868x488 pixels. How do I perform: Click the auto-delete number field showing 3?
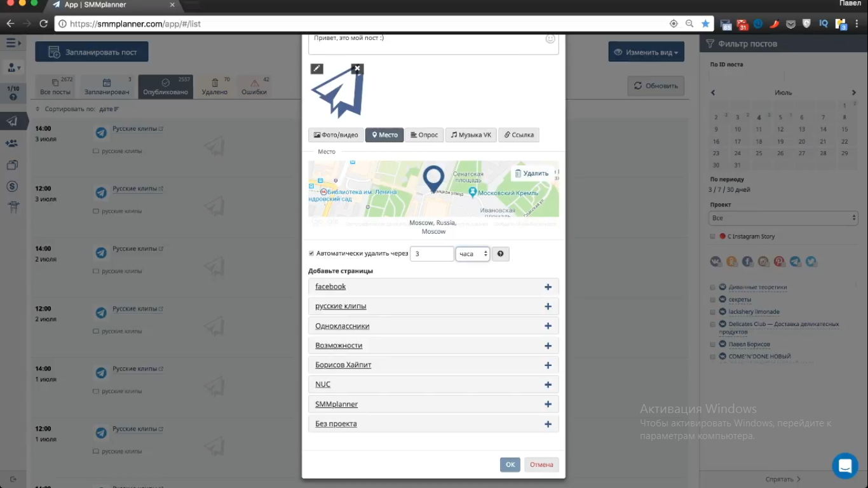click(432, 254)
